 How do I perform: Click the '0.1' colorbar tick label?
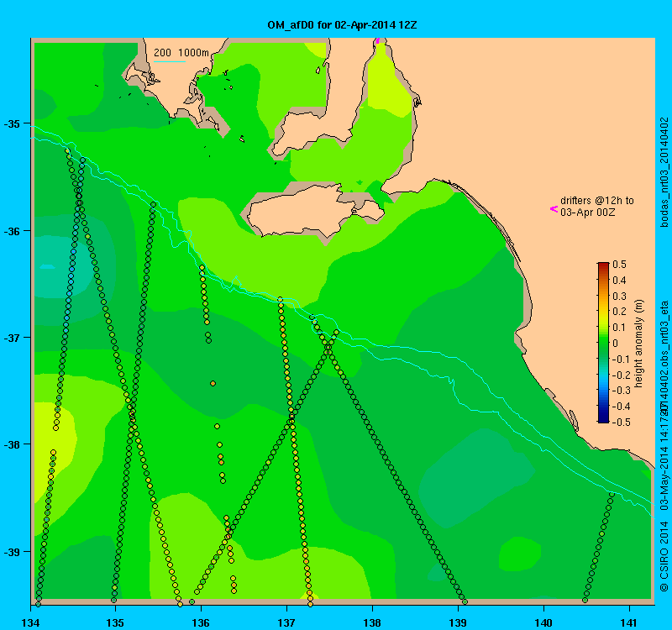[619, 328]
